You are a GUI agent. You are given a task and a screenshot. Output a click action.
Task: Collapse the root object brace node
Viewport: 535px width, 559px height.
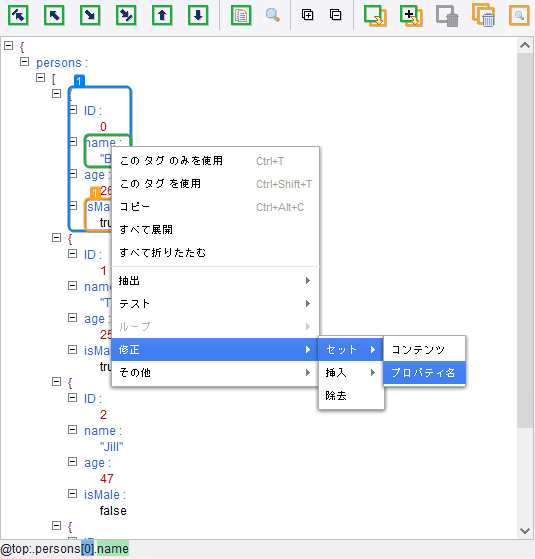tap(9, 45)
